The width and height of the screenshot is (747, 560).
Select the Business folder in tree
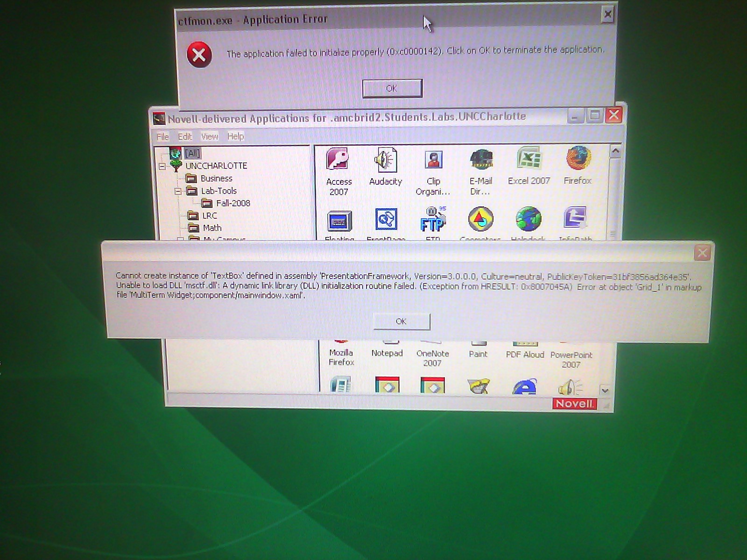pos(216,179)
